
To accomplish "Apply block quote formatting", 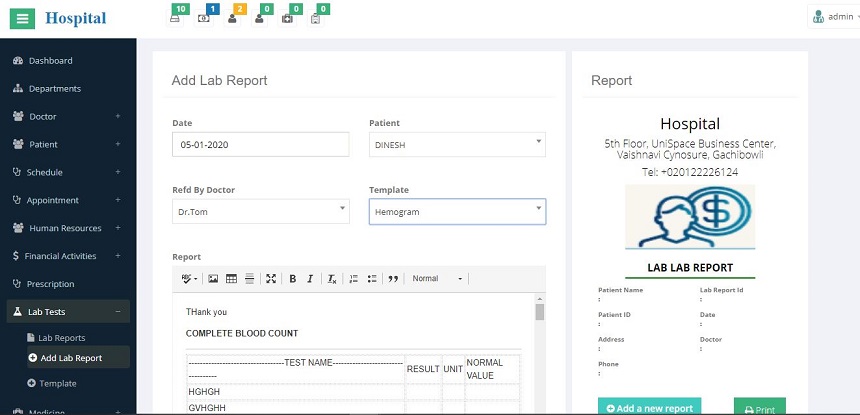I will point(393,278).
